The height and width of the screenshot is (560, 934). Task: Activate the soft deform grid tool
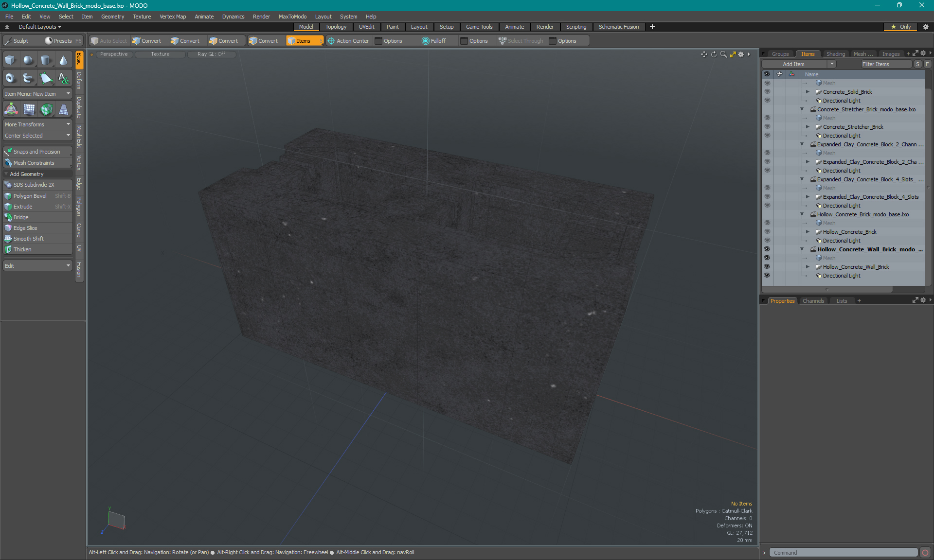point(29,109)
